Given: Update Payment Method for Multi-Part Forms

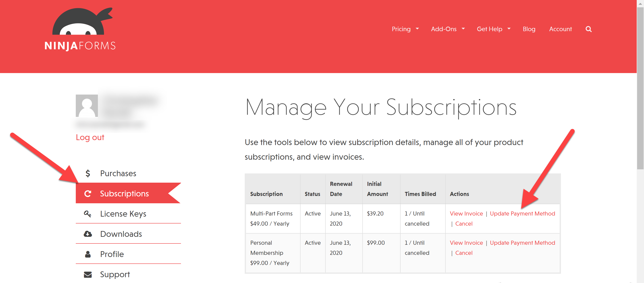Looking at the screenshot, I should (x=522, y=213).
